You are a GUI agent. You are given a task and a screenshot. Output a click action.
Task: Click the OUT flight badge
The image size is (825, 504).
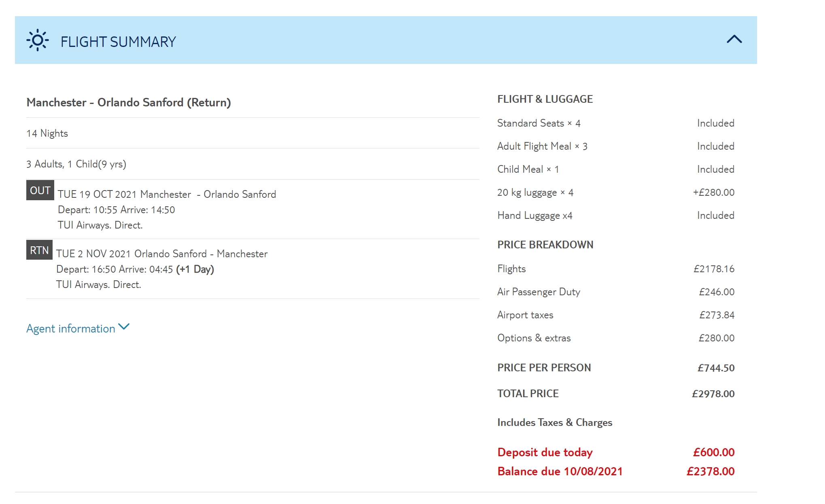coord(40,191)
